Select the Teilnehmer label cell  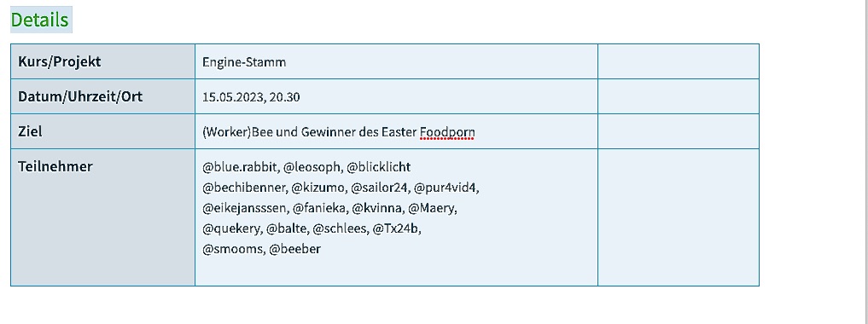[x=103, y=217]
